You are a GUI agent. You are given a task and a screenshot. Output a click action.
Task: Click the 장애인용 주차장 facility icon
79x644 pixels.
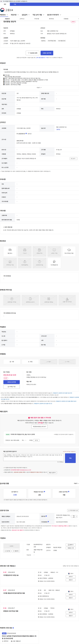pos(12,300)
